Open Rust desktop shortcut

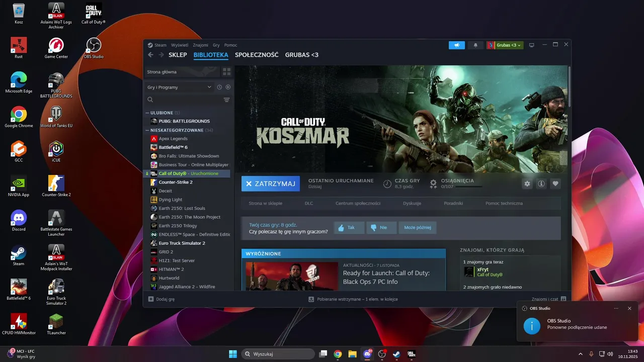[19, 48]
